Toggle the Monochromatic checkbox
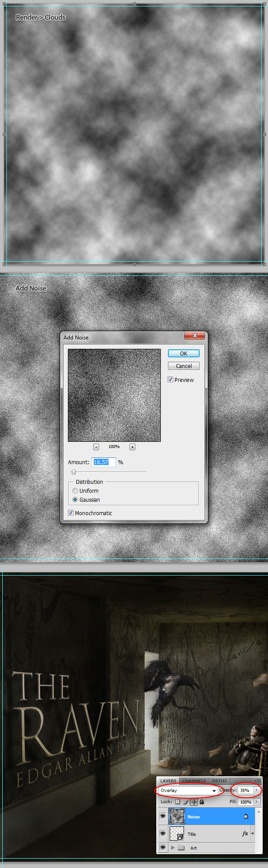Image resolution: width=268 pixels, height=868 pixels. (x=71, y=513)
